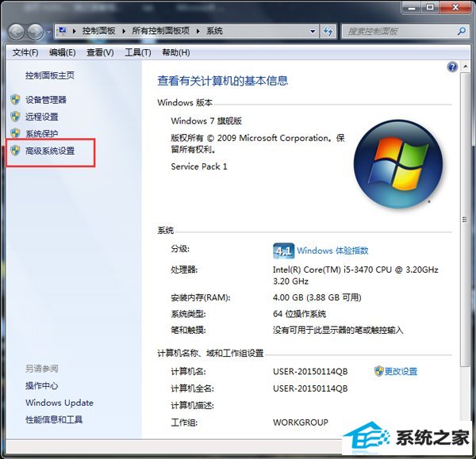Open 高级系统设置 link
476x459 pixels.
coord(50,151)
